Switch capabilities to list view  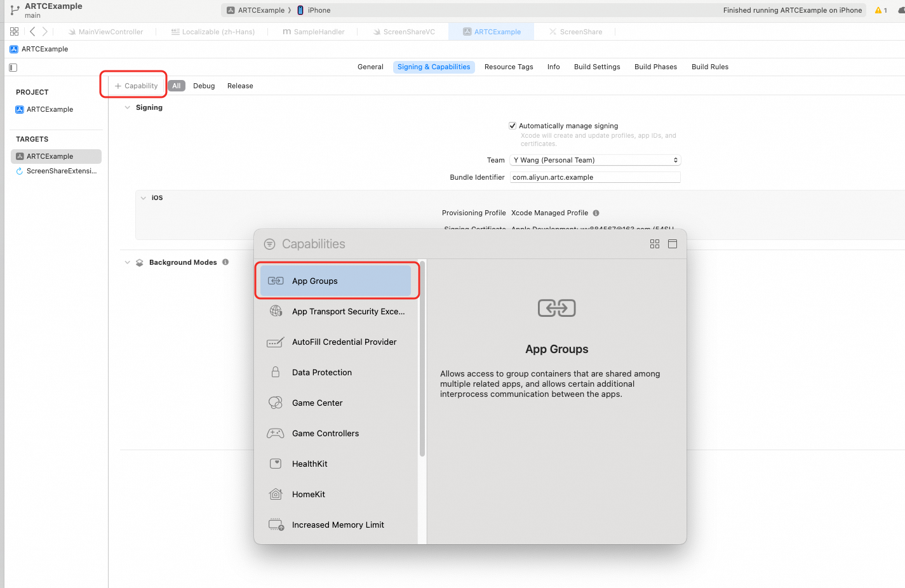(673, 244)
